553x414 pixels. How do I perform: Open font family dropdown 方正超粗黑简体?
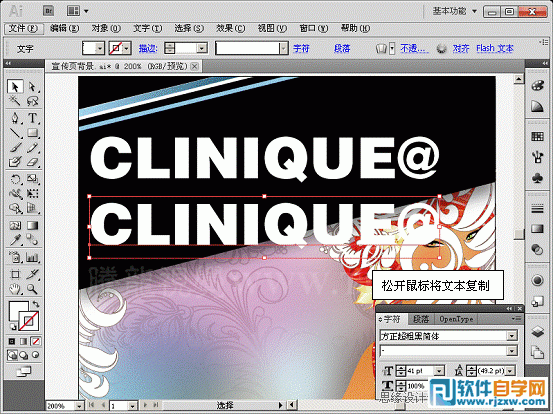(x=512, y=336)
